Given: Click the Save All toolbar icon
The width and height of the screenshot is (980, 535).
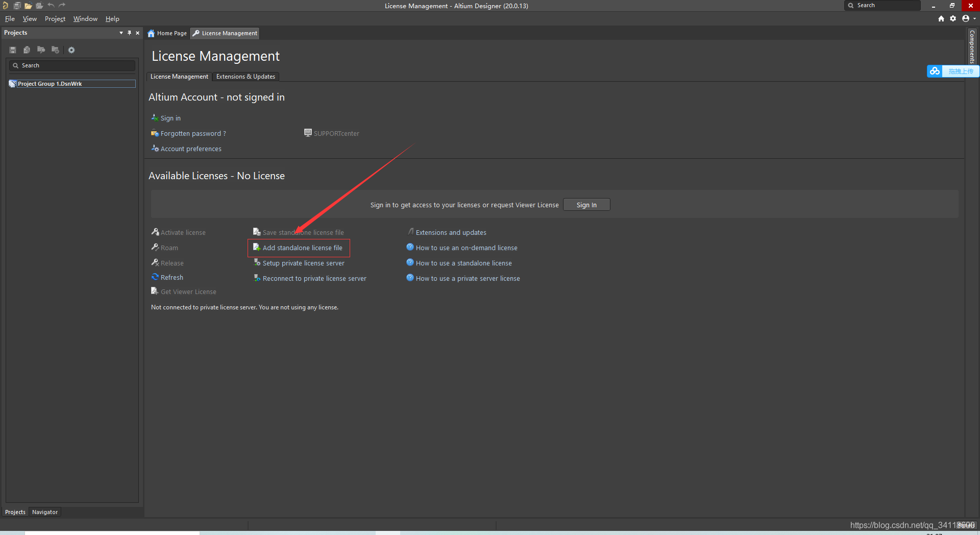Looking at the screenshot, I should pyautogui.click(x=17, y=6).
